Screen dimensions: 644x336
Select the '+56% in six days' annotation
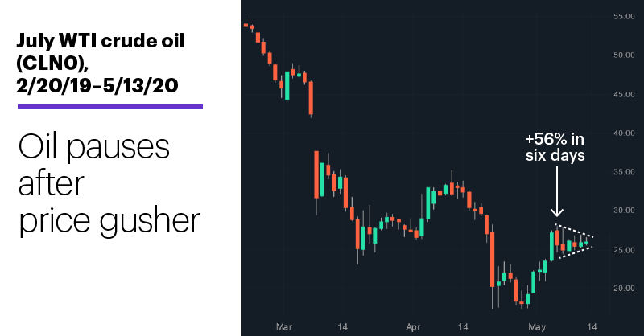click(x=555, y=147)
